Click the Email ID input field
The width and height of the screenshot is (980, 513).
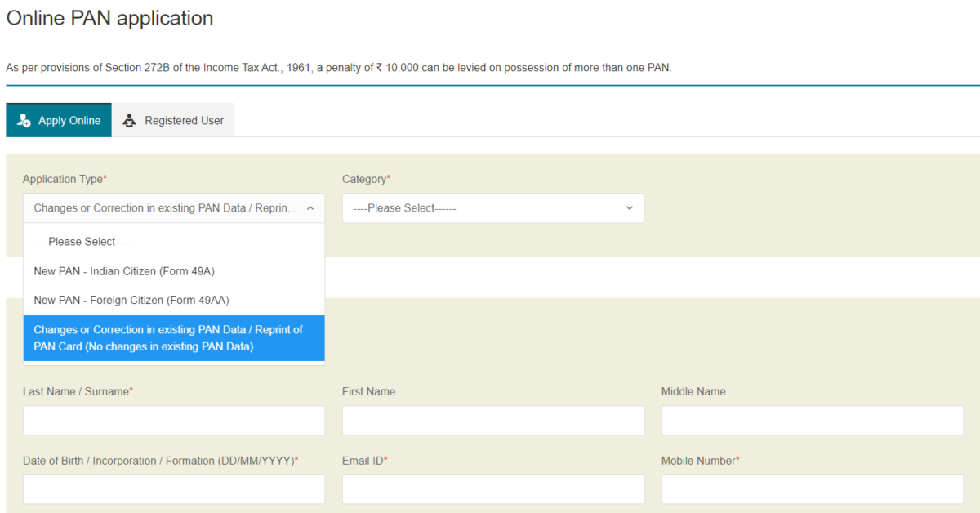(492, 488)
